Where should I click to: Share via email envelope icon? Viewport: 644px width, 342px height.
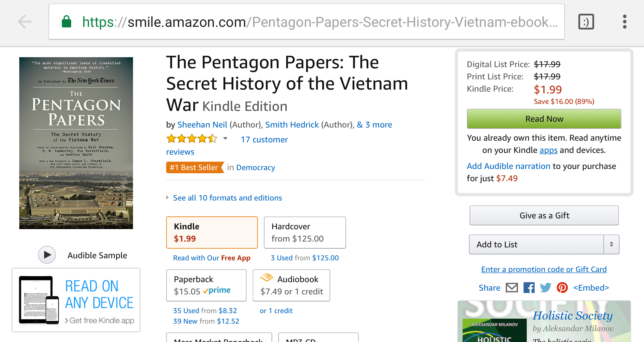pyautogui.click(x=512, y=288)
